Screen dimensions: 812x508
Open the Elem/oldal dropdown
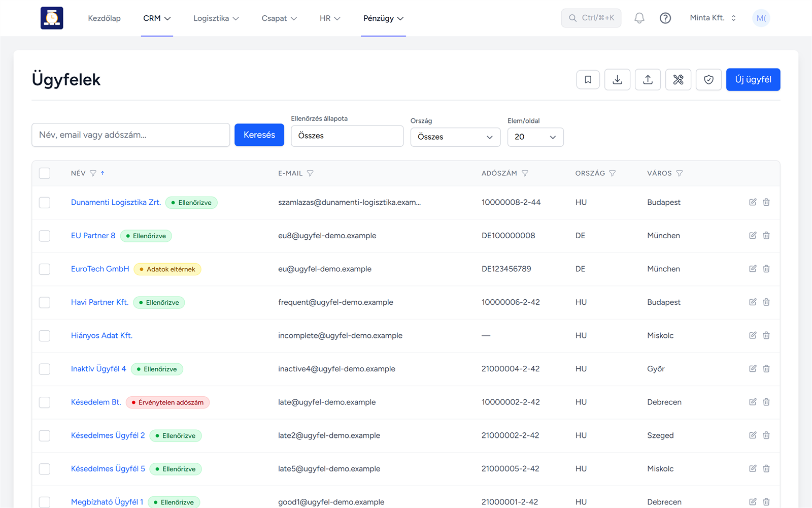[535, 137]
